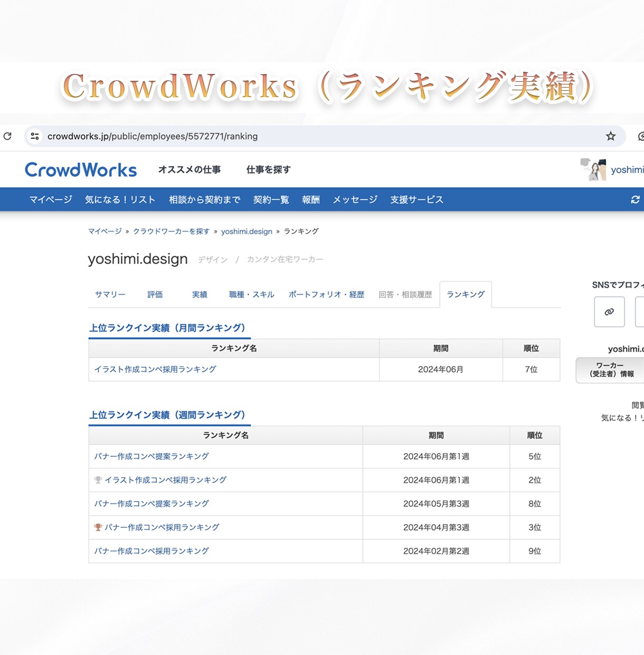This screenshot has height=655, width=644.
Task: Click the 5位 rank cell
Action: (535, 456)
